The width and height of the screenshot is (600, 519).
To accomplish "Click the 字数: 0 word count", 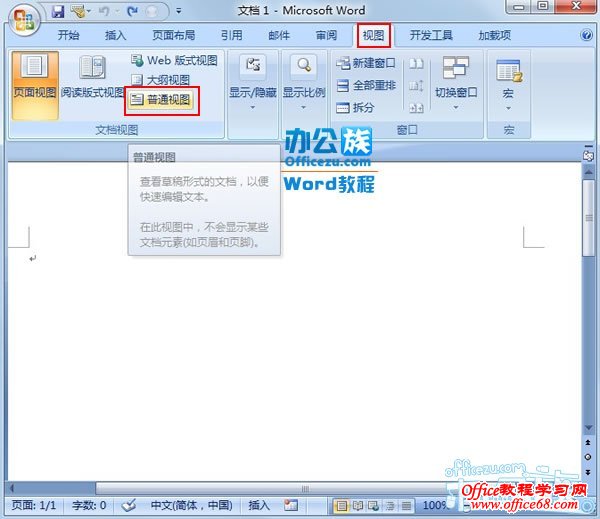I will click(89, 505).
